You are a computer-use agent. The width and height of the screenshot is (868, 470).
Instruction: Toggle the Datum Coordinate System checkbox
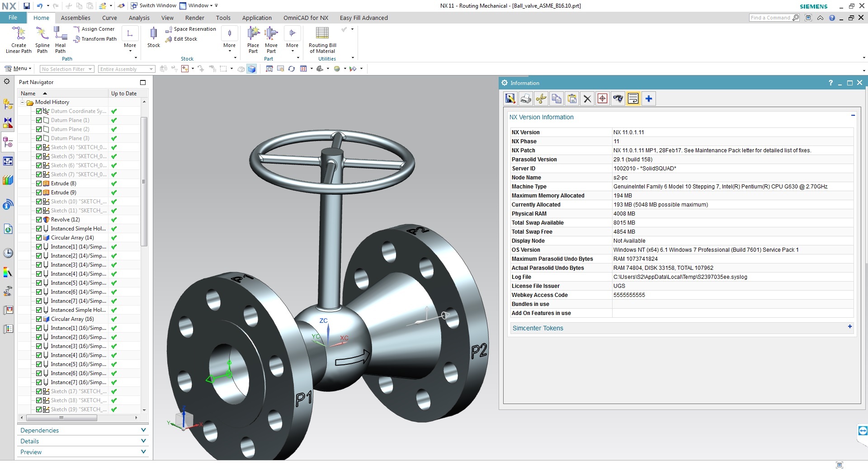39,111
